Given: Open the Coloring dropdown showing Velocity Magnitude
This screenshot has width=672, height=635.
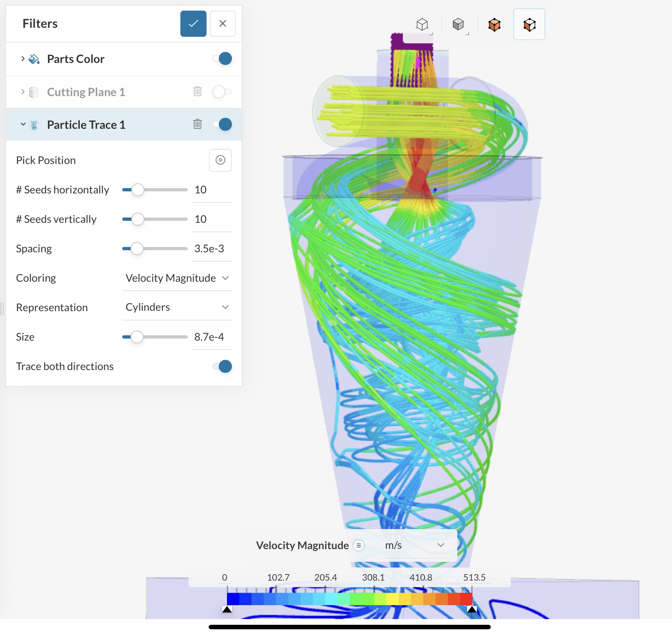Looking at the screenshot, I should pyautogui.click(x=177, y=278).
